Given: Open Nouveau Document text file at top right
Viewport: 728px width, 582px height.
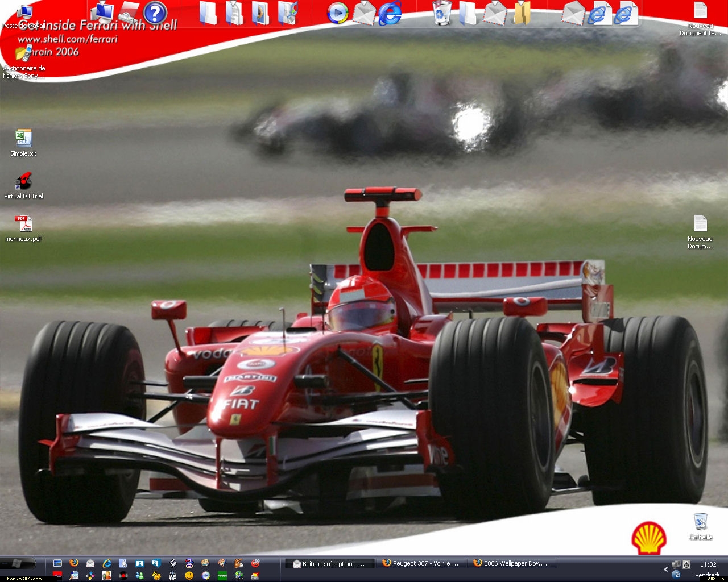Looking at the screenshot, I should (x=700, y=13).
